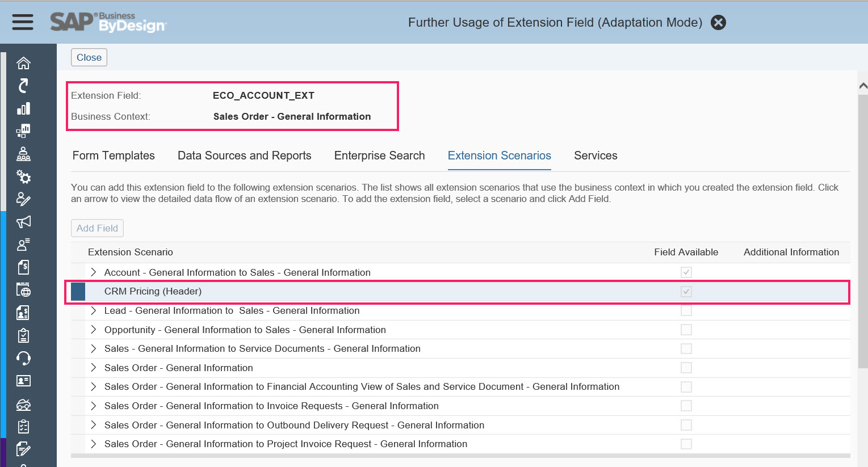Image resolution: width=868 pixels, height=467 pixels.
Task: Toggle checkbox for Project Invoice Request row
Action: (x=686, y=444)
